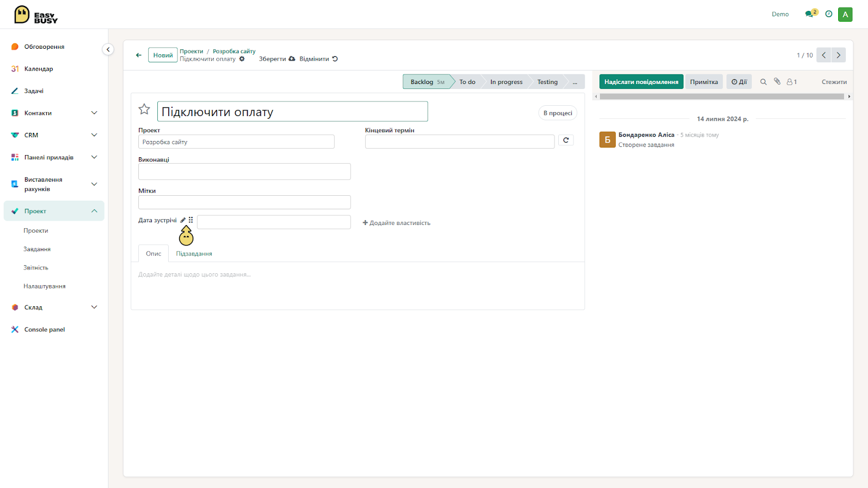Collapse the sidebar with the arrow button
Screen dimensions: 868x488
tap(108, 49)
